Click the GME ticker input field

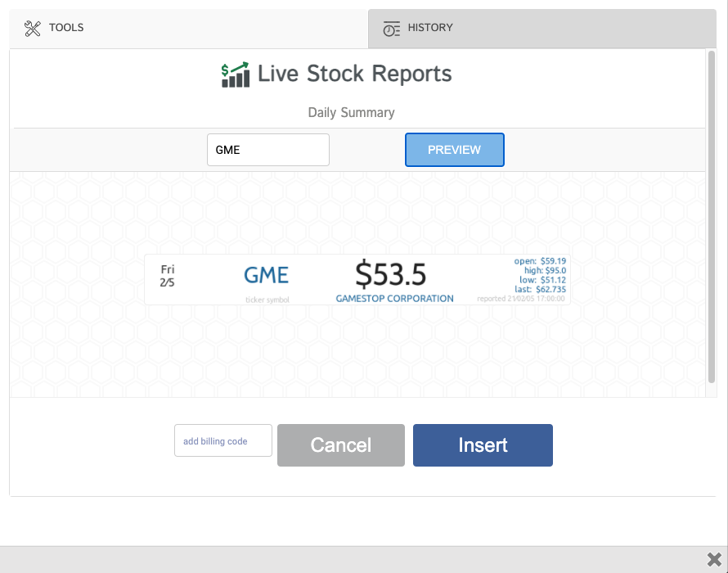pyautogui.click(x=268, y=150)
